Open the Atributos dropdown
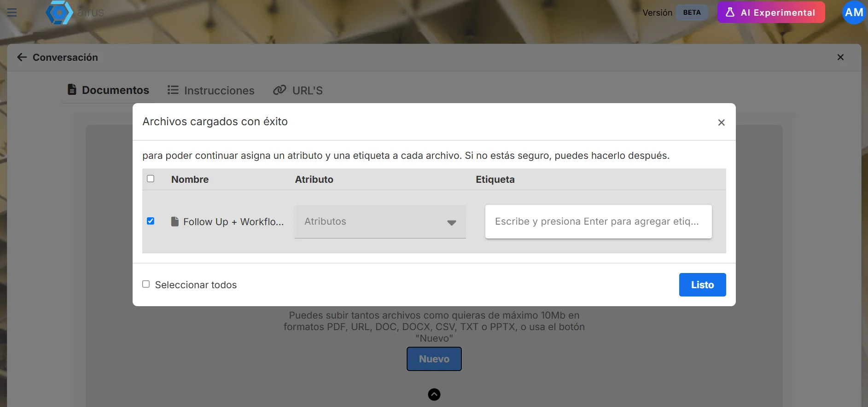This screenshot has width=868, height=407. [x=380, y=221]
